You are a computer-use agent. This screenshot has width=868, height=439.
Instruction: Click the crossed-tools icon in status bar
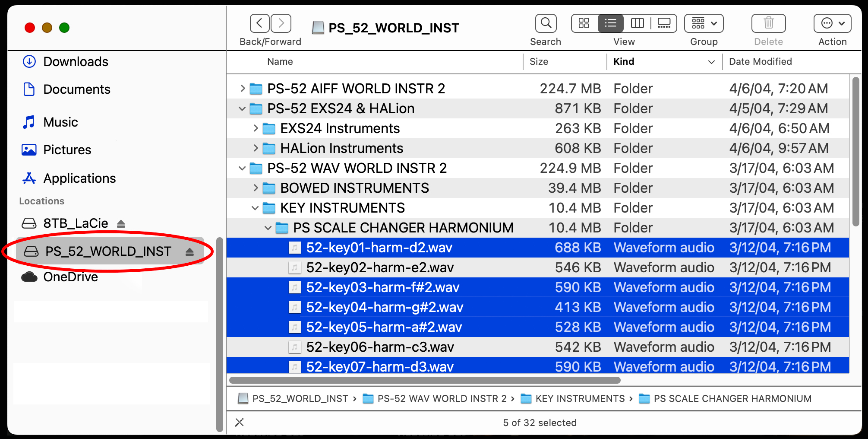(x=240, y=423)
